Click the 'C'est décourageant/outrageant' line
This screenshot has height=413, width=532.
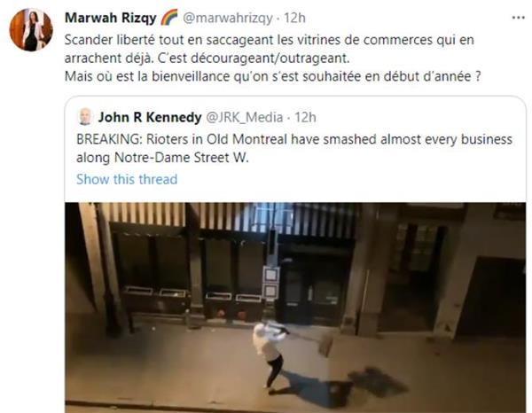(x=253, y=58)
